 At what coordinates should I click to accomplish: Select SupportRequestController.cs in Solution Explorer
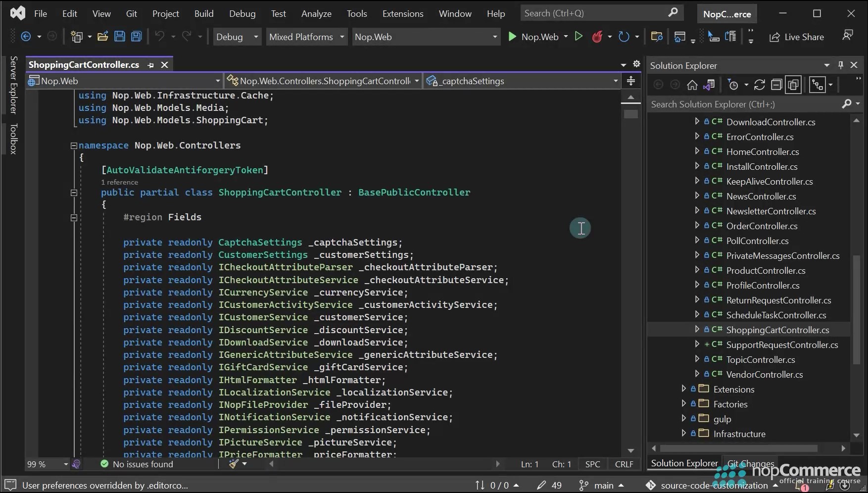pyautogui.click(x=782, y=345)
